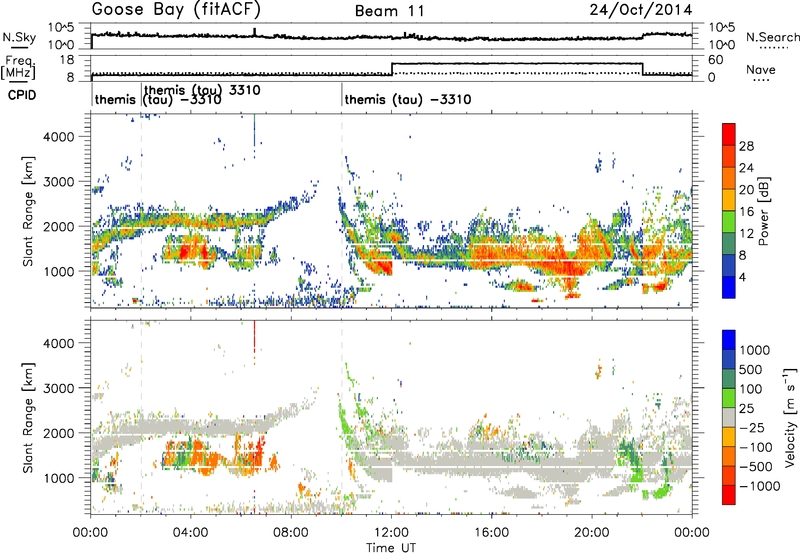This screenshot has height=554, width=800.
Task: Click the 'CPID' row label
Action: (22, 95)
